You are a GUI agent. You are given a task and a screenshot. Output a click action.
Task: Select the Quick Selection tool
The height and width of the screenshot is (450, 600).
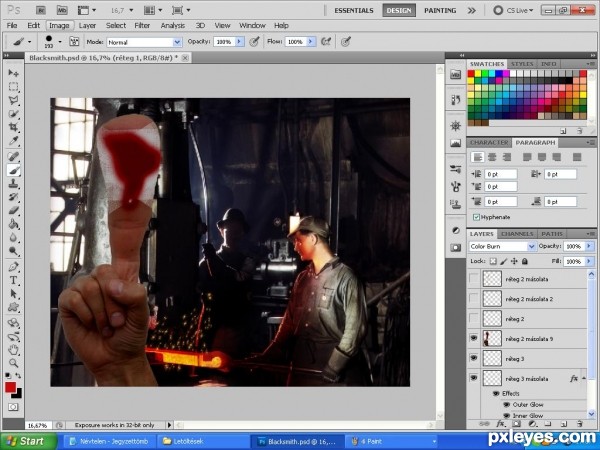click(13, 114)
